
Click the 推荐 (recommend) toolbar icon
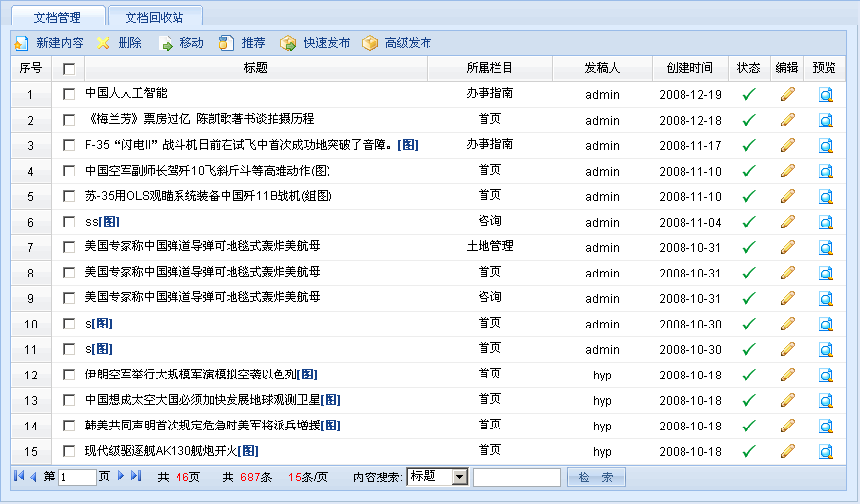226,43
